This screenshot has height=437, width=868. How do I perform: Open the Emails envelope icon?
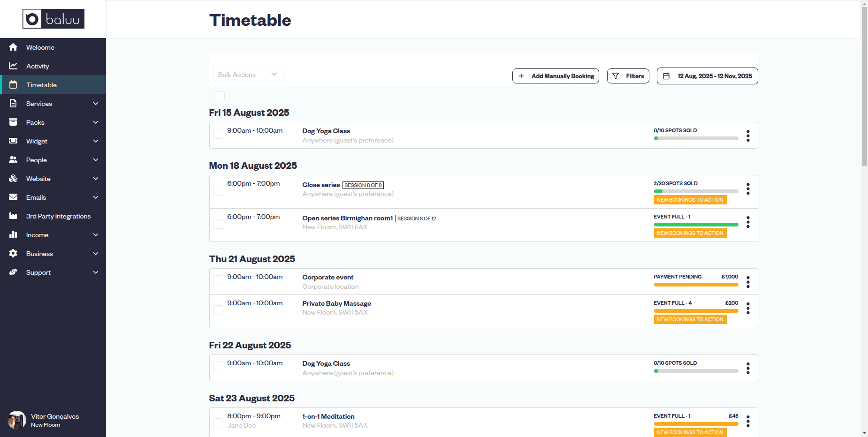[13, 197]
